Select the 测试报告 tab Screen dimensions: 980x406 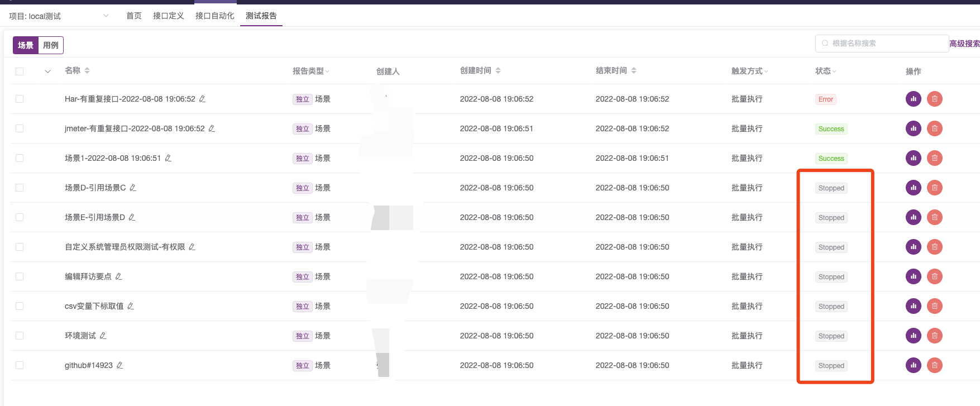tap(261, 16)
